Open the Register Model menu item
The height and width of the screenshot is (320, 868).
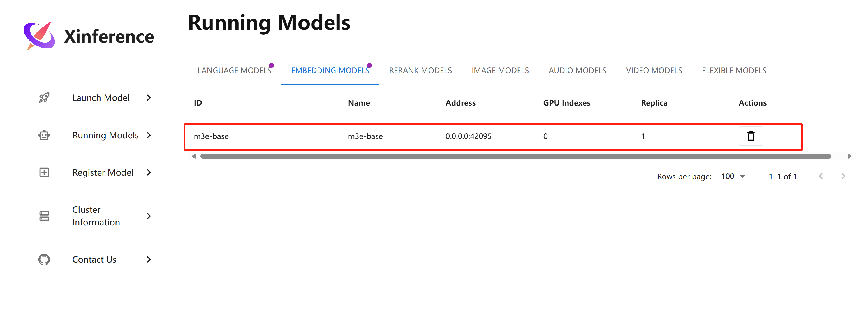(x=103, y=172)
